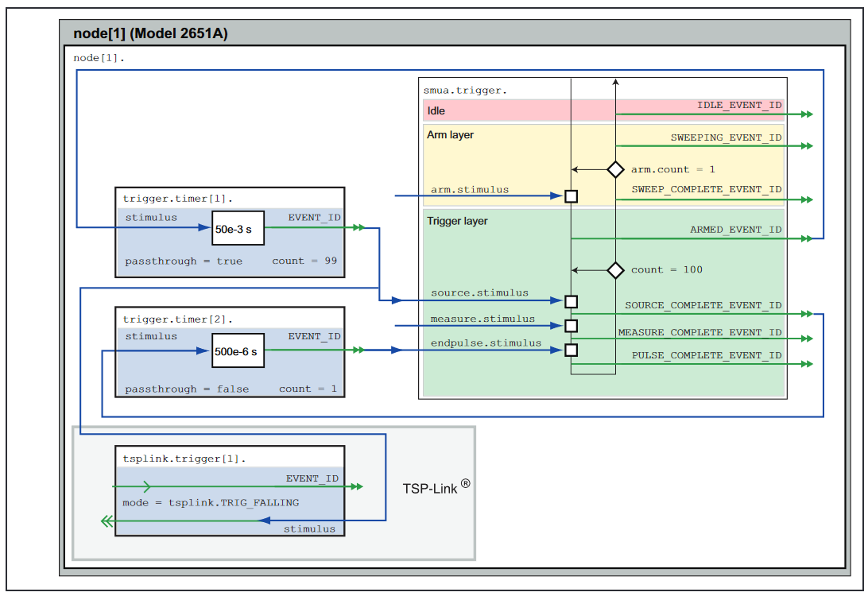Viewport: 868px width, 596px height.
Task: Click the Arm layer heading
Action: pyautogui.click(x=450, y=135)
